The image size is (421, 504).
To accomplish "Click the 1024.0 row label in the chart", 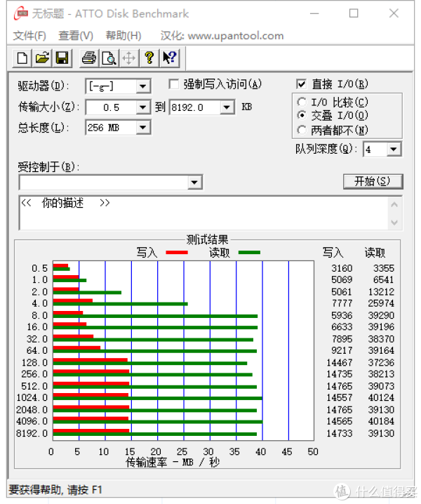I will [32, 397].
